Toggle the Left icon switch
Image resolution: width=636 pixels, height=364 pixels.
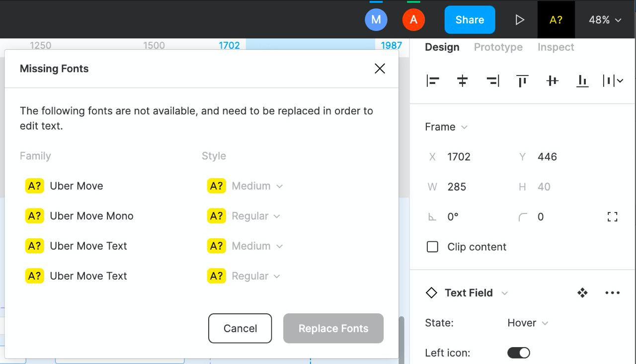[519, 353]
